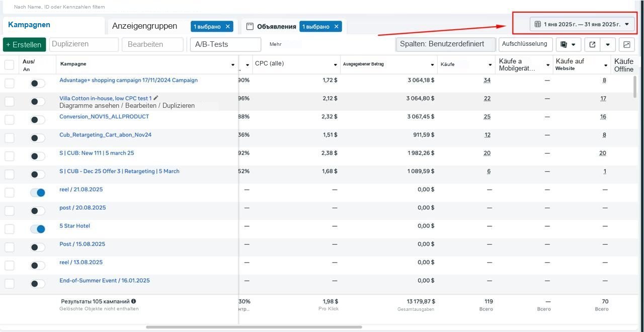This screenshot has height=332, width=644.
Task: Open the Aufschlüsselung menu
Action: pos(526,44)
